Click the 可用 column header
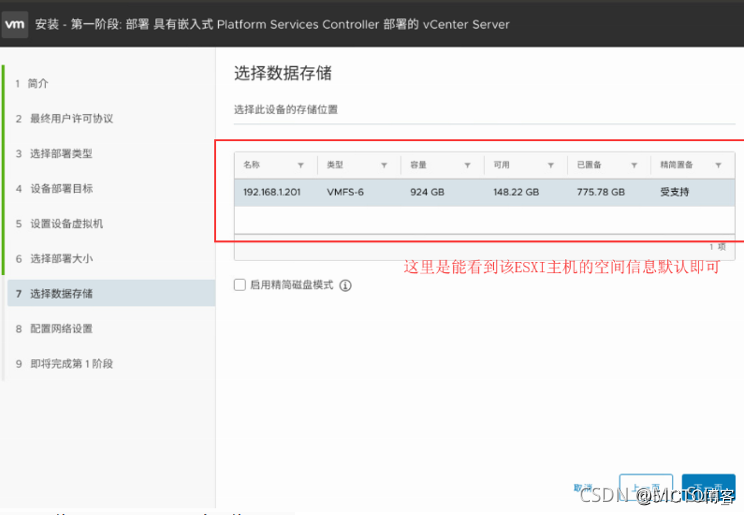This screenshot has width=745, height=515. 501,165
